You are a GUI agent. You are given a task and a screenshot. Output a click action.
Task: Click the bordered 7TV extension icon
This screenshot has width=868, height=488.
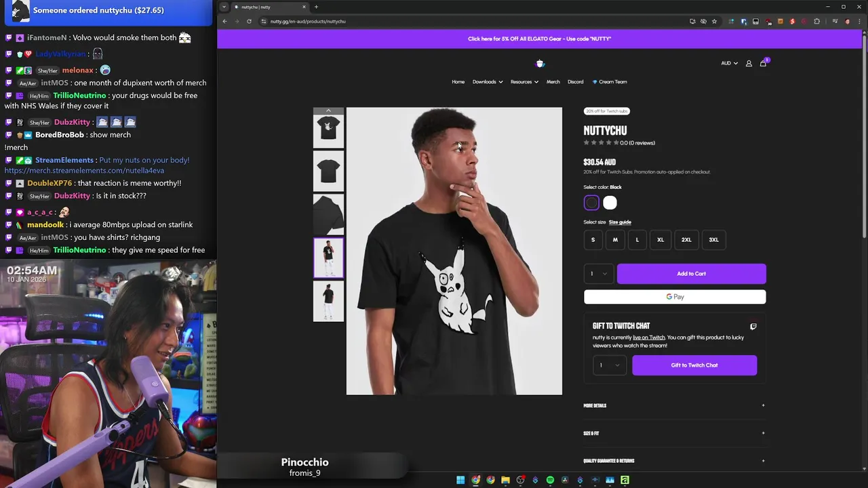point(755,21)
